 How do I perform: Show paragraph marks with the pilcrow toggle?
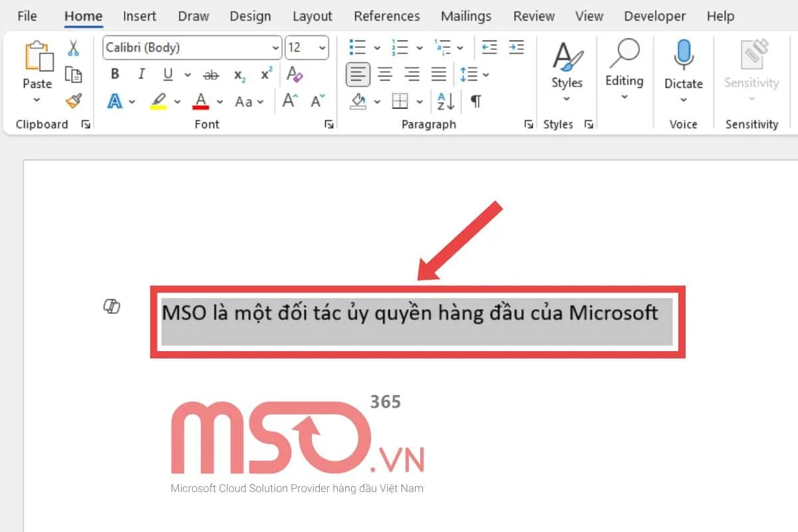pyautogui.click(x=475, y=101)
